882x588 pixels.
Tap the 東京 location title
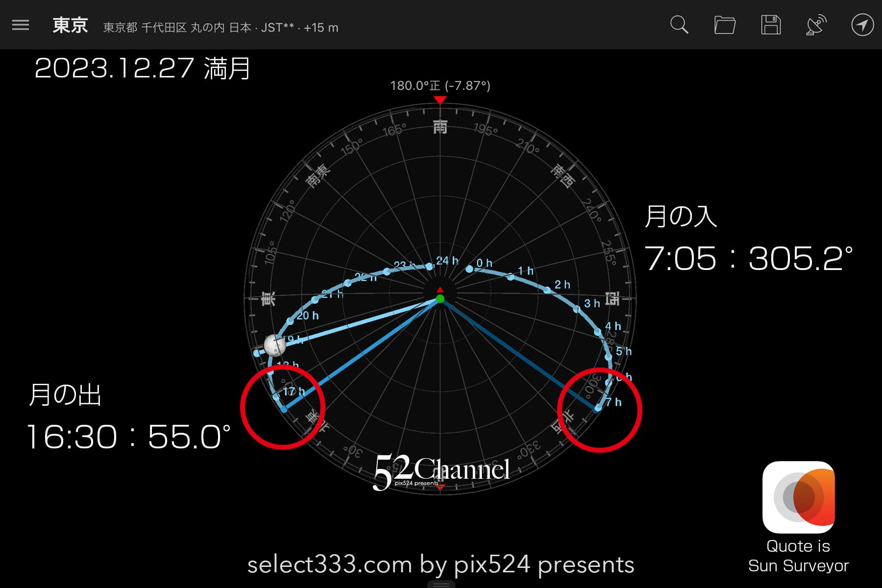tap(70, 25)
